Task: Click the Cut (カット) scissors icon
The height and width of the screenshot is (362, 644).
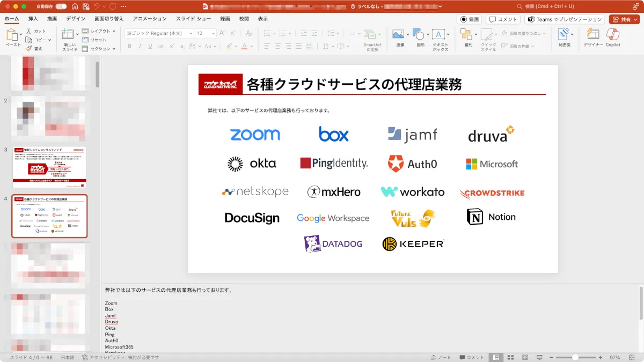Action: coord(29,31)
